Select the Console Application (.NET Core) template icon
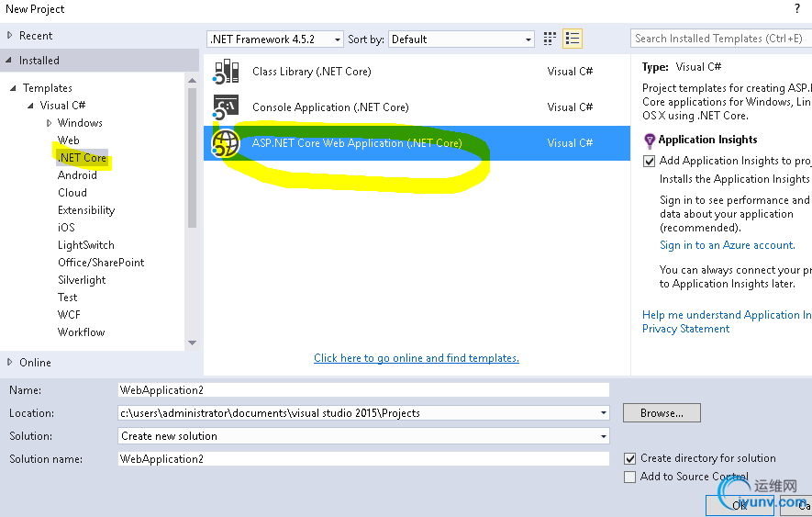The image size is (812, 517). [x=226, y=107]
